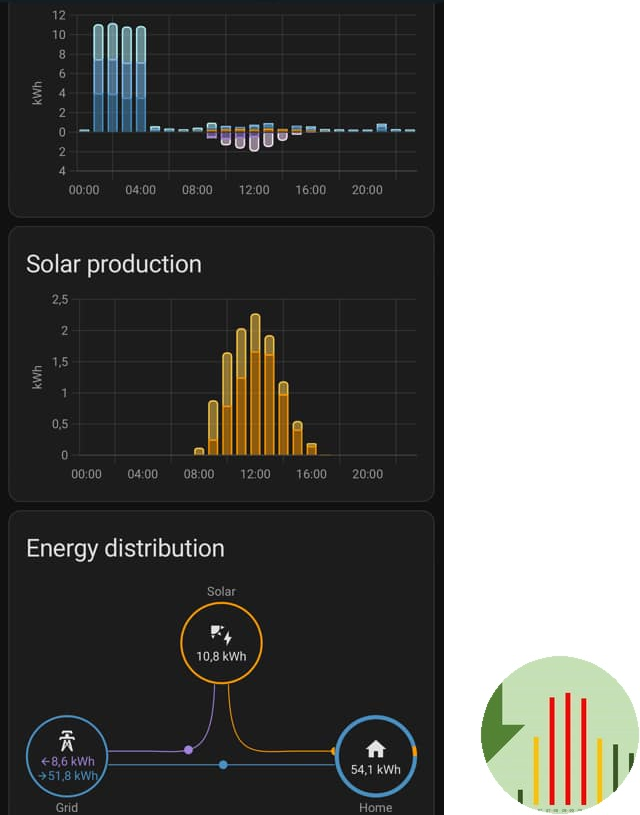The width and height of the screenshot is (640, 815).
Task: Click the purple flow dot on grid line
Action: coord(188,750)
